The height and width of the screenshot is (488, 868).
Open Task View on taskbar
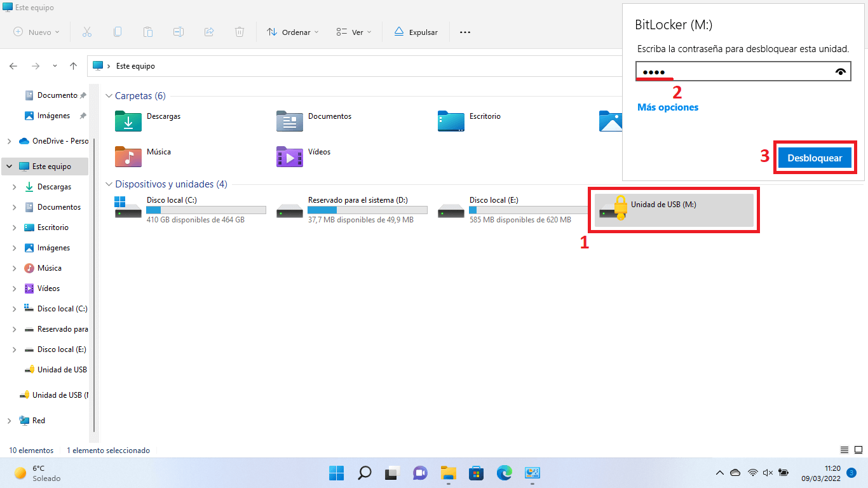pos(392,473)
